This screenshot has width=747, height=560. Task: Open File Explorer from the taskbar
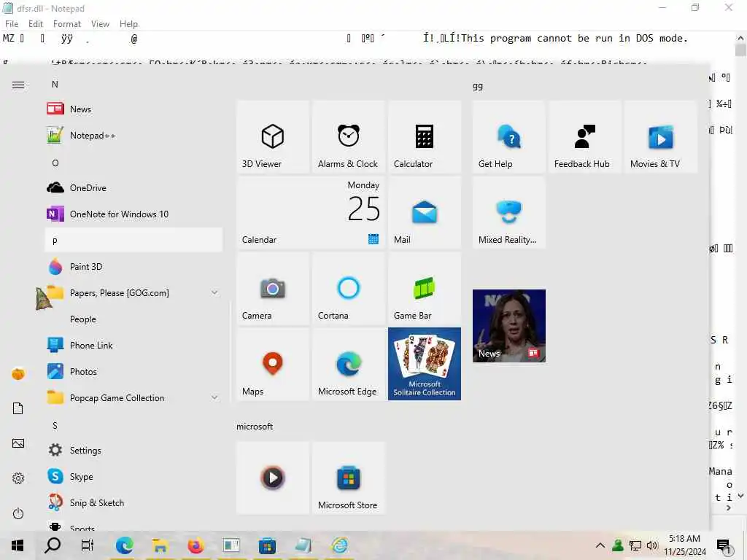tap(160, 545)
